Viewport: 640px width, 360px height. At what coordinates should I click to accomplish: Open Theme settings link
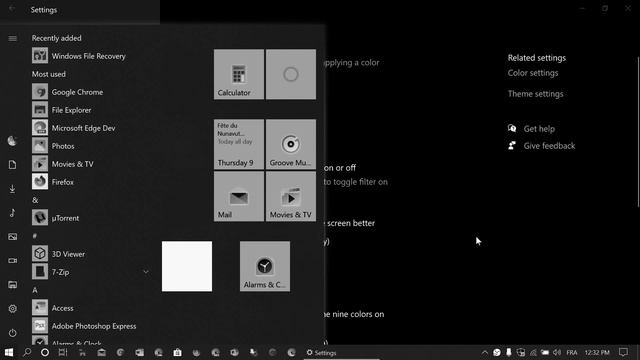pyautogui.click(x=535, y=94)
